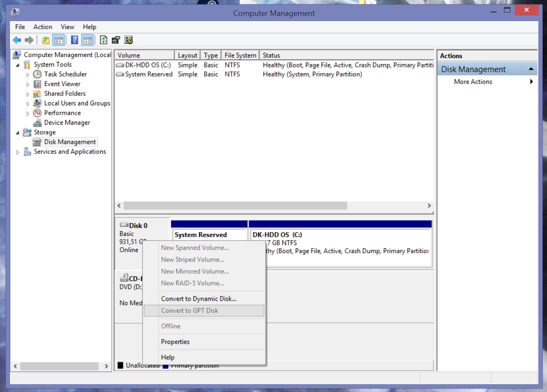
Task: Sort by the Volume column header
Action: tap(144, 55)
